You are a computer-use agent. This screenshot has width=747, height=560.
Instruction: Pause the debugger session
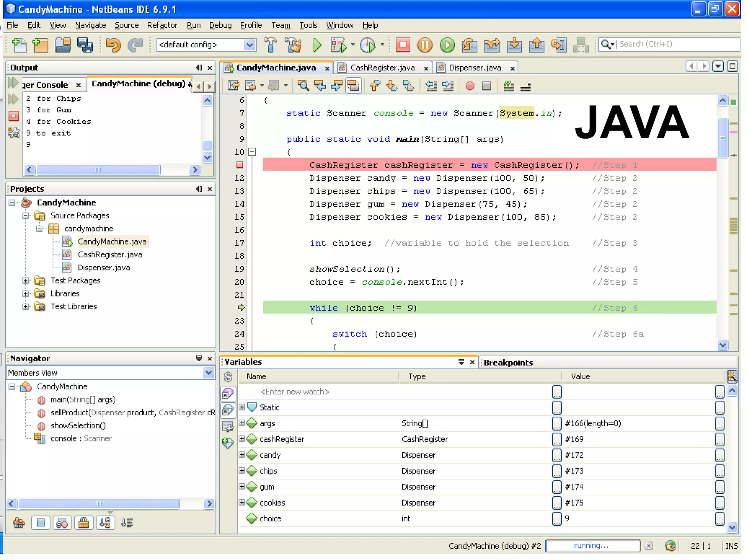[425, 45]
